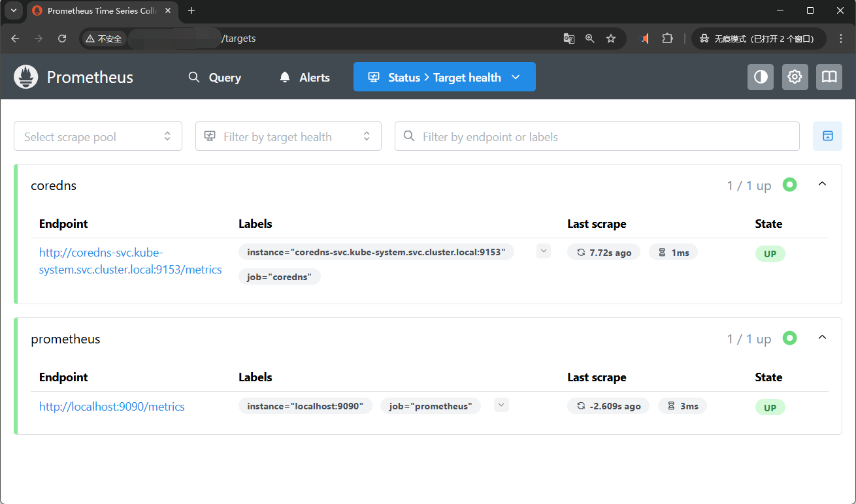Open the documentation book icon
This screenshot has width=856, height=504.
tap(829, 77)
